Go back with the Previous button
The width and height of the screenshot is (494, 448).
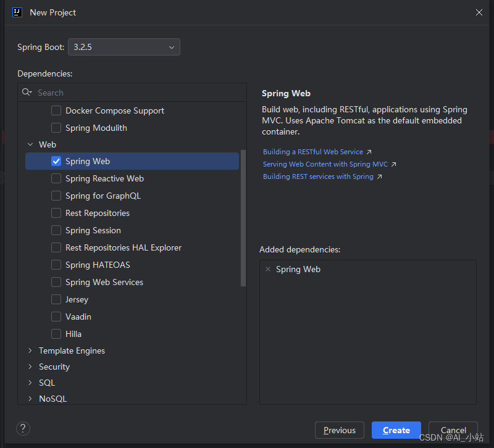pos(339,430)
